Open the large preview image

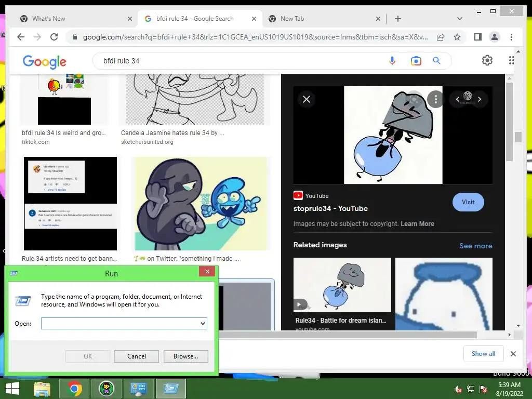[393, 135]
